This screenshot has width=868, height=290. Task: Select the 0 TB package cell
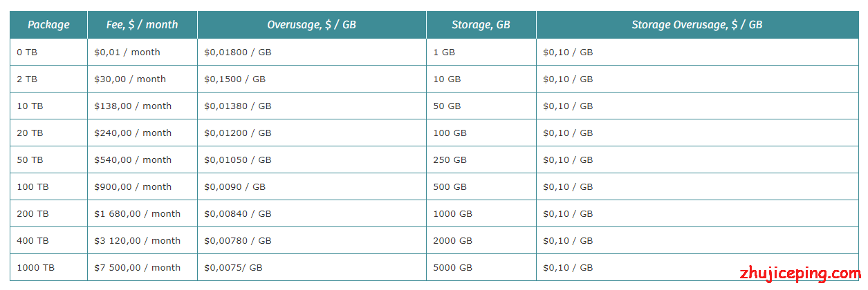point(48,52)
